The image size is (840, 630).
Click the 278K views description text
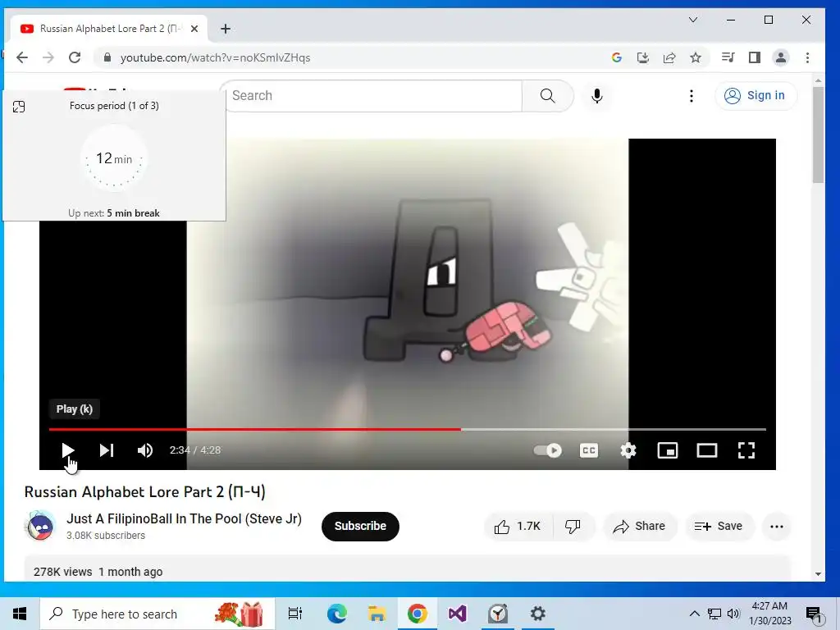pyautogui.click(x=98, y=572)
